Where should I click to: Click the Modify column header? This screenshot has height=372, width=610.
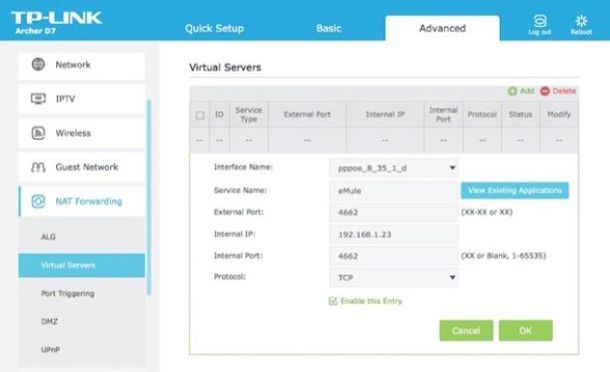559,114
